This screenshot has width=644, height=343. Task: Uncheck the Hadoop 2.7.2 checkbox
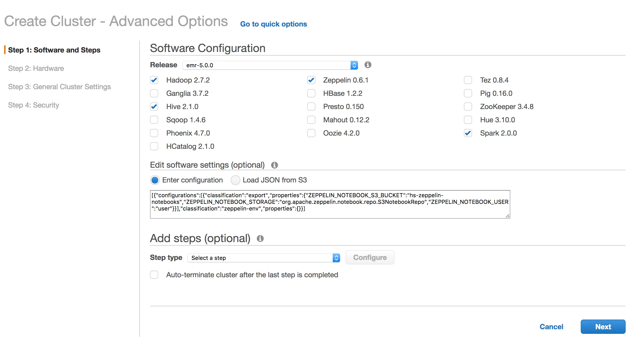(154, 80)
